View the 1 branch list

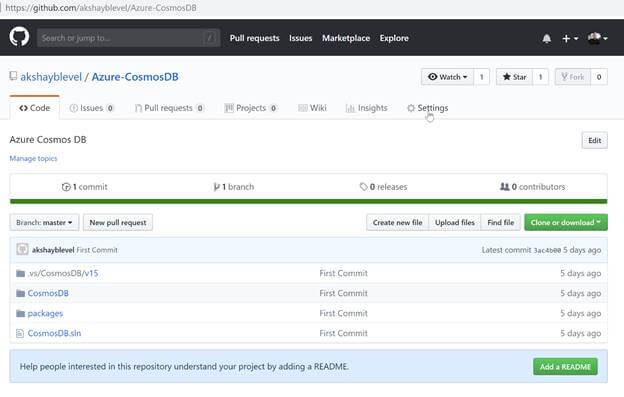tap(234, 187)
